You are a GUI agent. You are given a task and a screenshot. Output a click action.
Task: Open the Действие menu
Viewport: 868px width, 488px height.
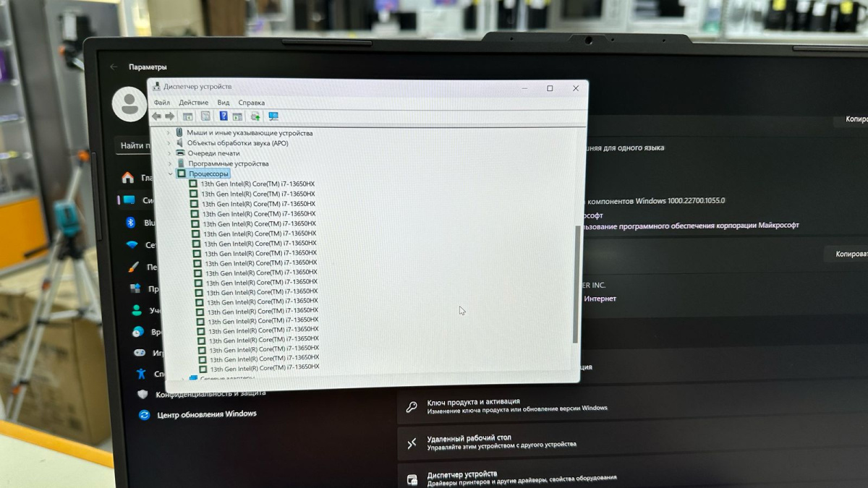193,103
